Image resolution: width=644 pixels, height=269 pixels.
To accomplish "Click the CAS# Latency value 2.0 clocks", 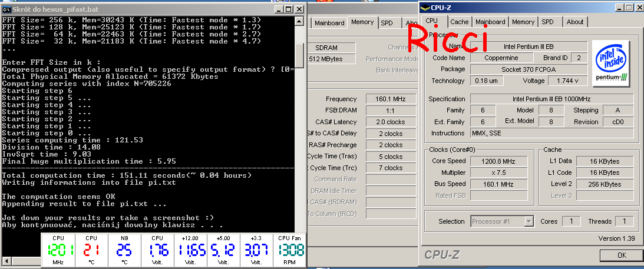I will (x=390, y=122).
